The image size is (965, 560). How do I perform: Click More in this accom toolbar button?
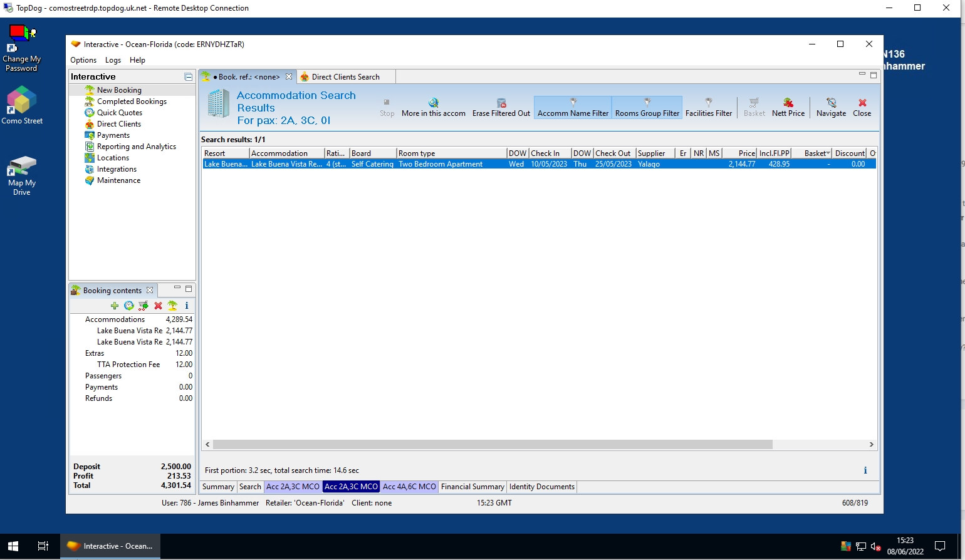434,107
